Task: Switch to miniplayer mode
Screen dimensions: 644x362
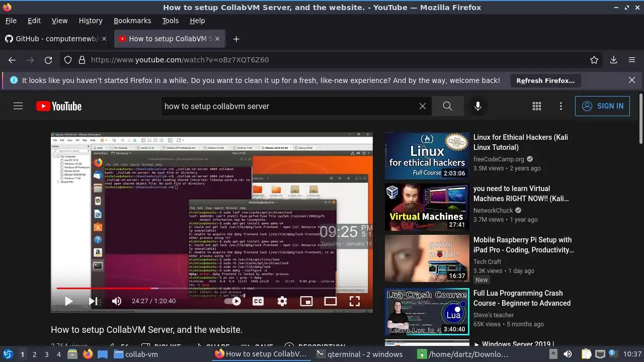Action: click(x=306, y=301)
